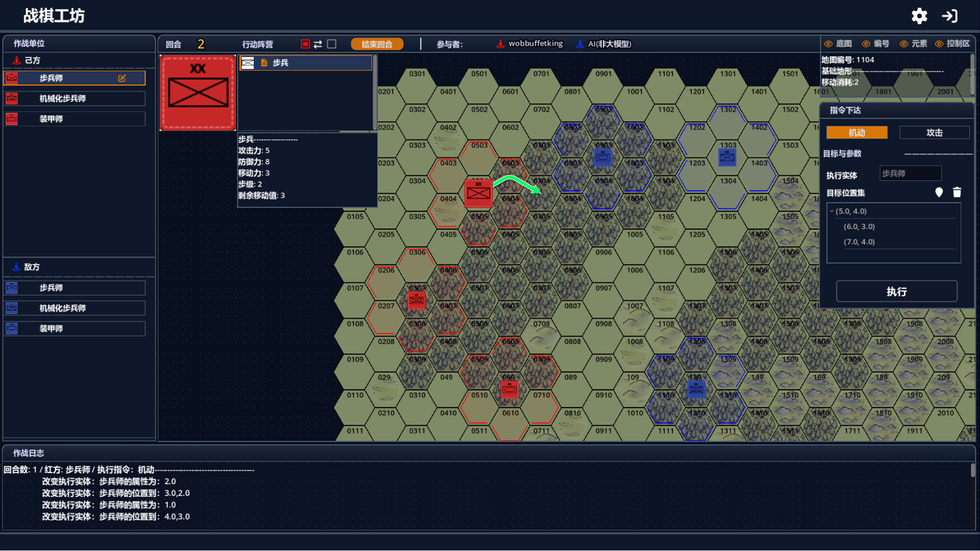980x551 pixels.
Task: Select the red armored unit at hex 0609
Action: (x=509, y=389)
